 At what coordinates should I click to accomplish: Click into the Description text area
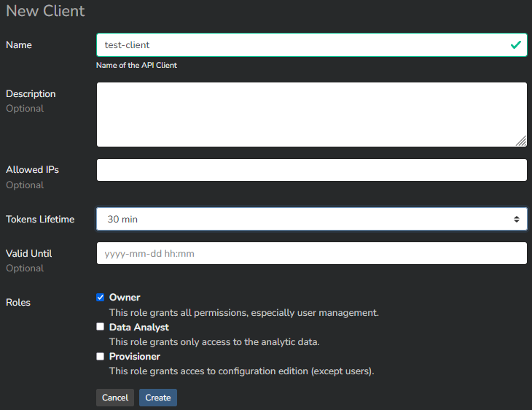tap(311, 115)
